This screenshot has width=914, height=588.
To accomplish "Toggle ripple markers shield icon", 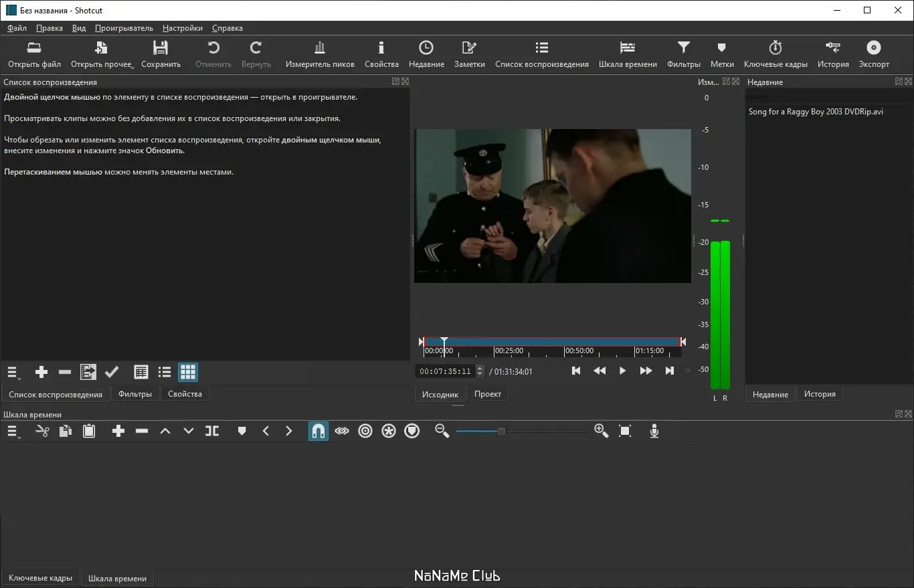I will 412,431.
